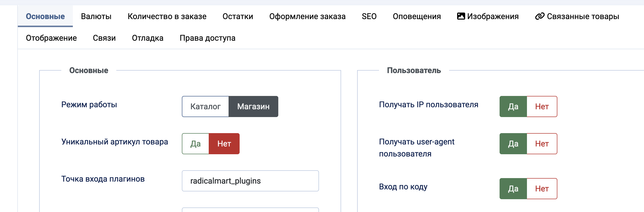Select the SEO tab
The image size is (644, 212).
[369, 16]
